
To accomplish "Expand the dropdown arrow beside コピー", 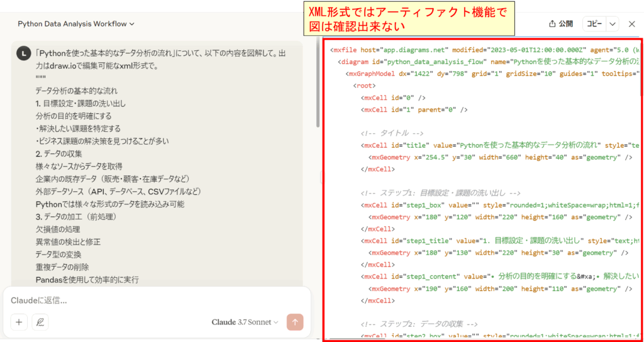I will pyautogui.click(x=612, y=24).
